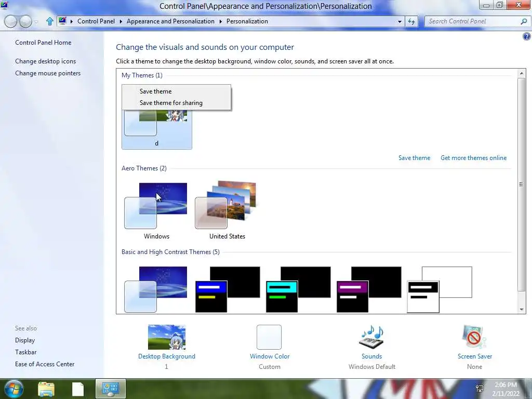Screen dimensions: 532x399
Task: Expand arrow before Control Panel breadcrumb
Action: 72,21
